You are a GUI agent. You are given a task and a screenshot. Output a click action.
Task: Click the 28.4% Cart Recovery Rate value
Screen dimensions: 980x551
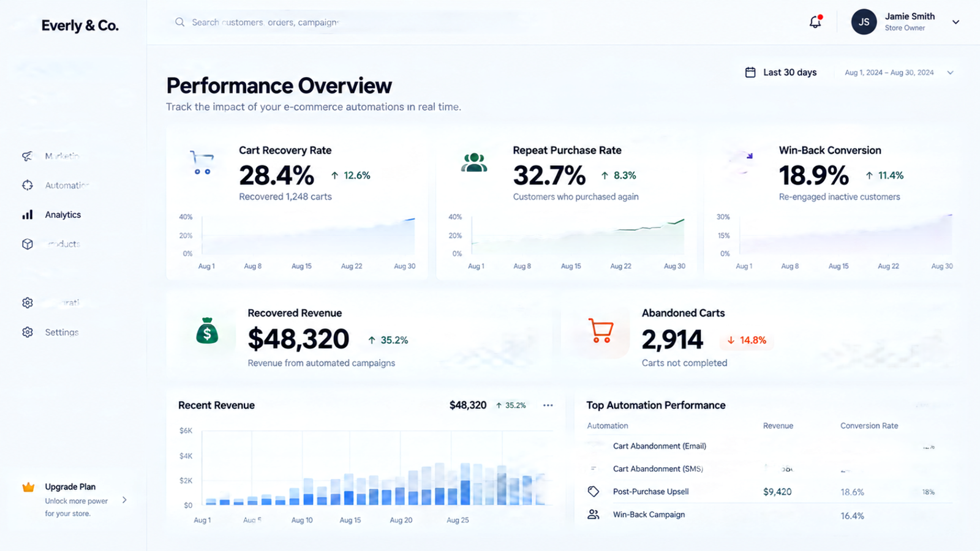276,176
